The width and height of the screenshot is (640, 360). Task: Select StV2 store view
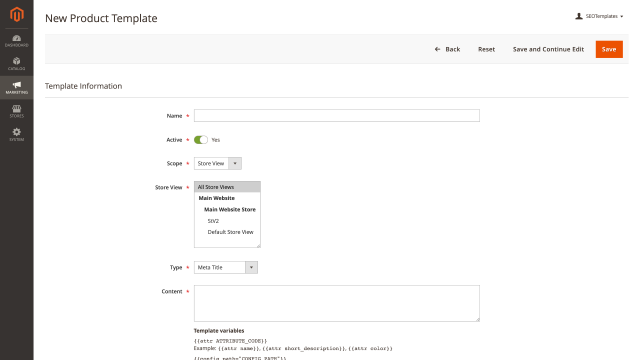tap(213, 221)
